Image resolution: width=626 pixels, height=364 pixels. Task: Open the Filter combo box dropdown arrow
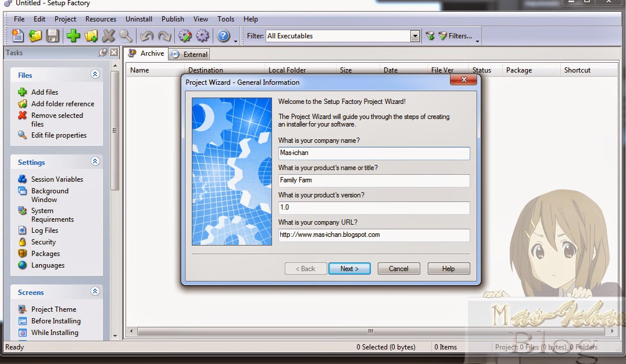pyautogui.click(x=415, y=36)
